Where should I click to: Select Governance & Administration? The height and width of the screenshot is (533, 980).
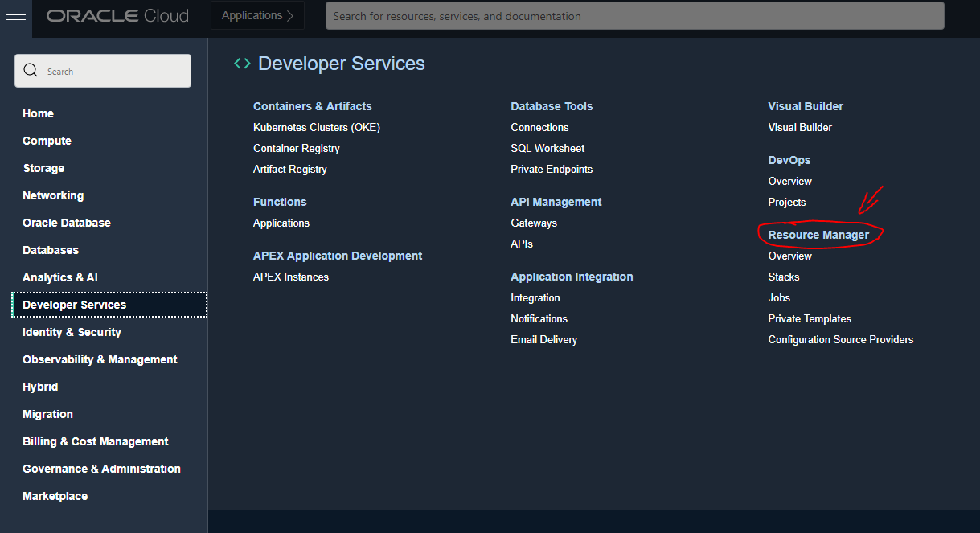(101, 469)
